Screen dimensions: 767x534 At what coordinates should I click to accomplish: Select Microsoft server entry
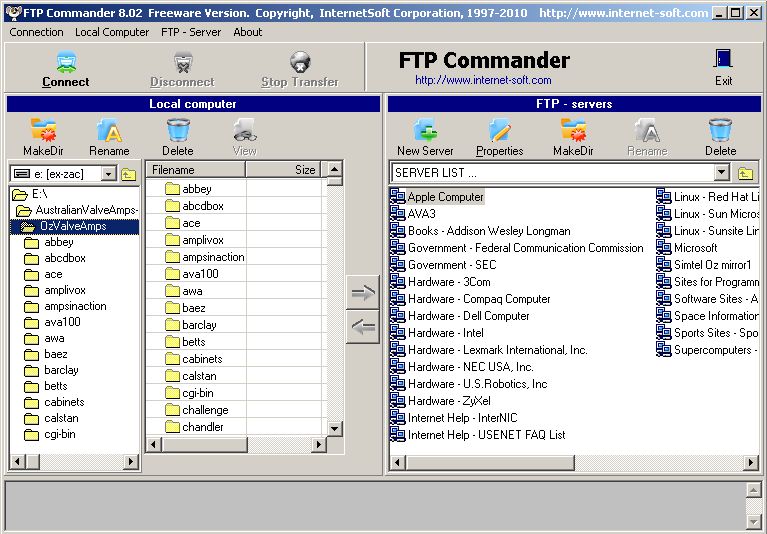pos(687,247)
